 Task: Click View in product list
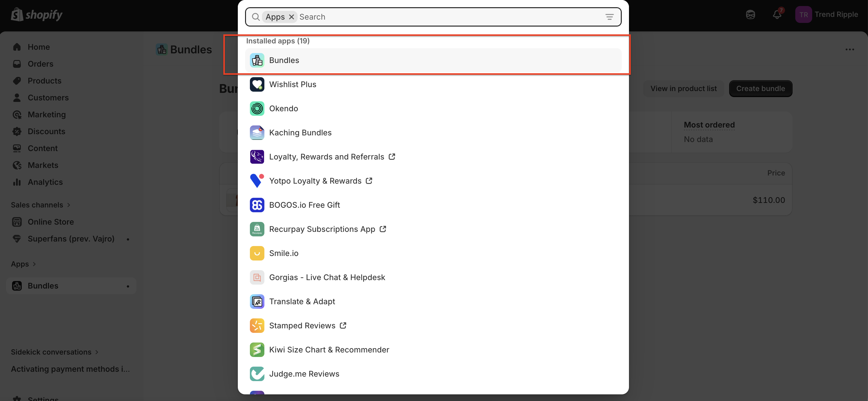pyautogui.click(x=683, y=89)
